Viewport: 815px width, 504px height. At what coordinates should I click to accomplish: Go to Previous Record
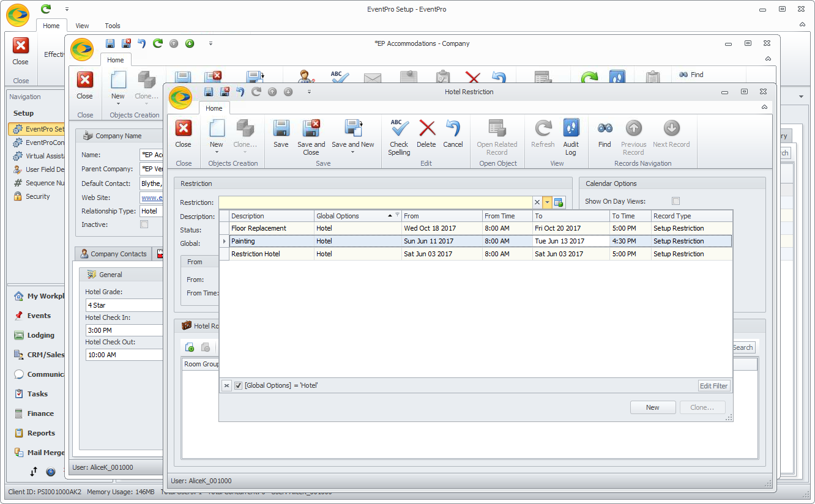tap(633, 137)
